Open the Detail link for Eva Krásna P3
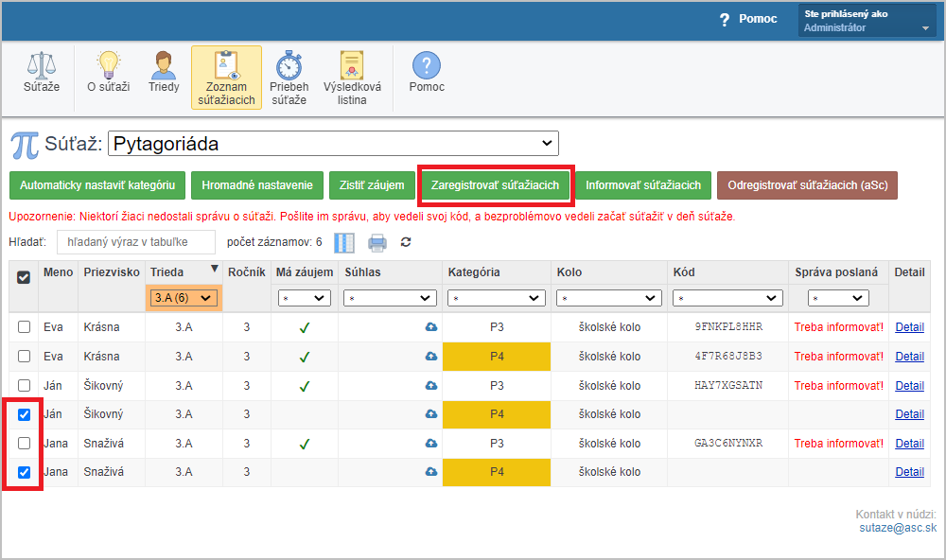Image resolution: width=946 pixels, height=560 pixels. [909, 327]
